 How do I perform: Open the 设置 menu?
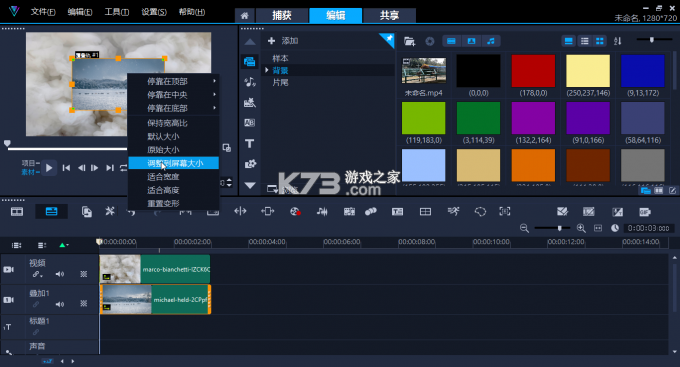[x=154, y=12]
